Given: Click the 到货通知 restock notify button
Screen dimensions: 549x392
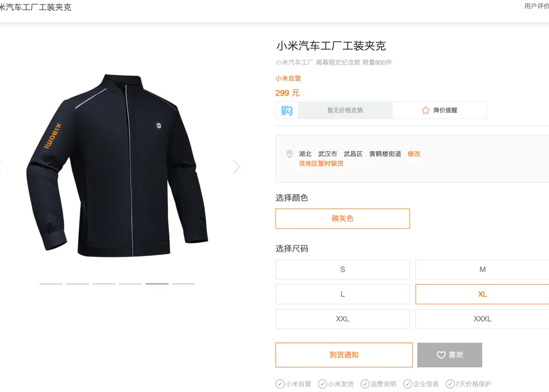Looking at the screenshot, I should (x=344, y=355).
